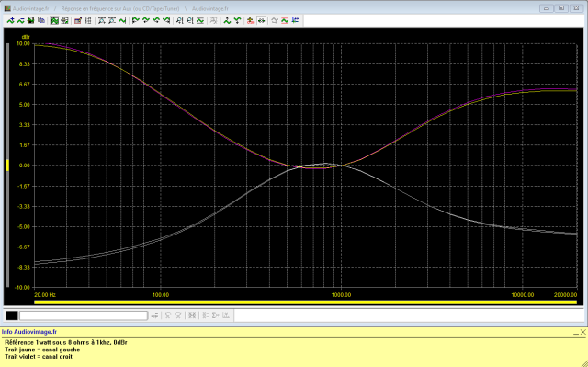Click the empty text field beside black swatch
This screenshot has height=367, width=588.
click(84, 315)
